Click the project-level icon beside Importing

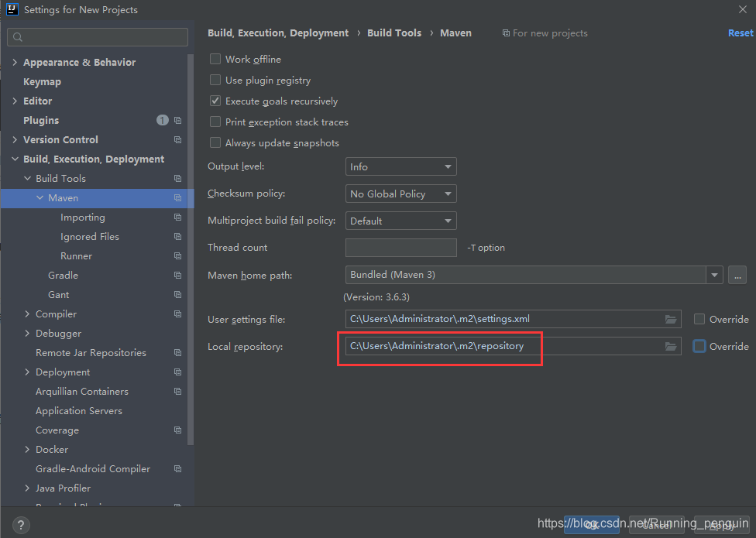(x=177, y=218)
